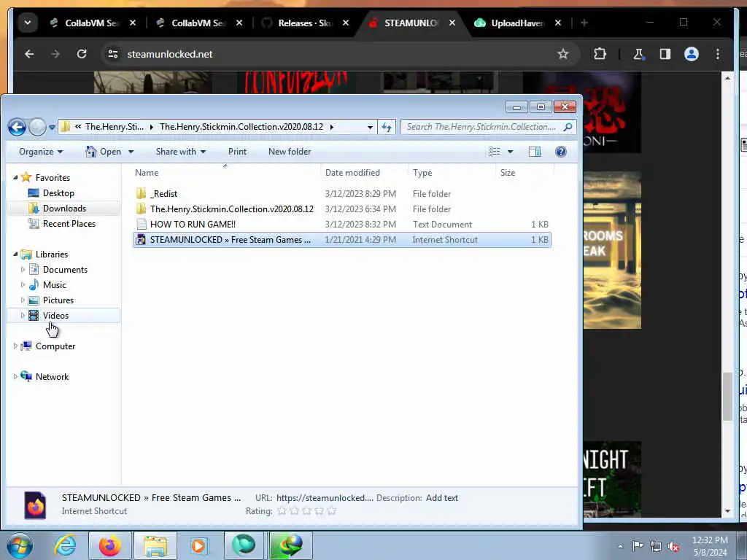Set the rating to five stars
The height and width of the screenshot is (560, 747).
tap(332, 511)
